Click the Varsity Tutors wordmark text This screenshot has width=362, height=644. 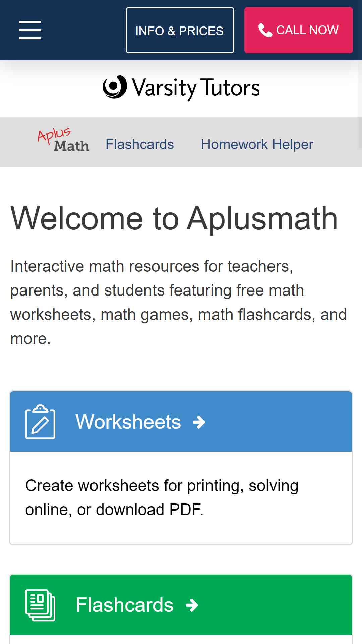(196, 88)
